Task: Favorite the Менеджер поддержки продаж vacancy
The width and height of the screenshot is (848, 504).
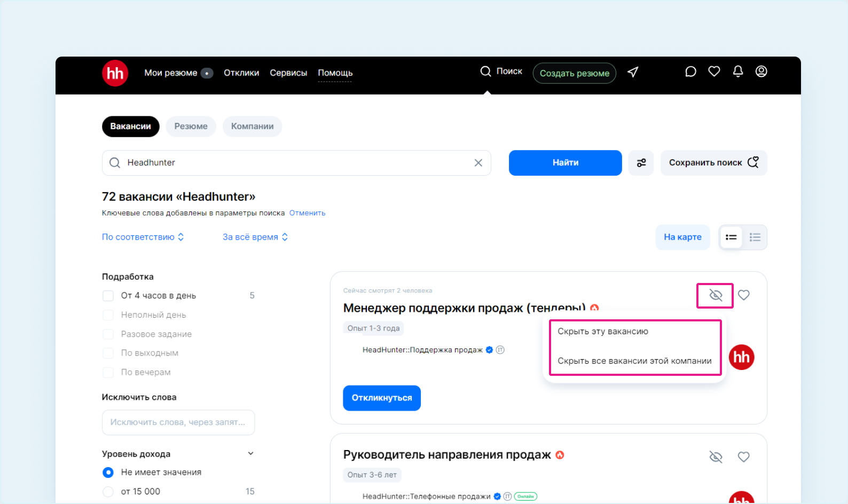Action: click(744, 295)
